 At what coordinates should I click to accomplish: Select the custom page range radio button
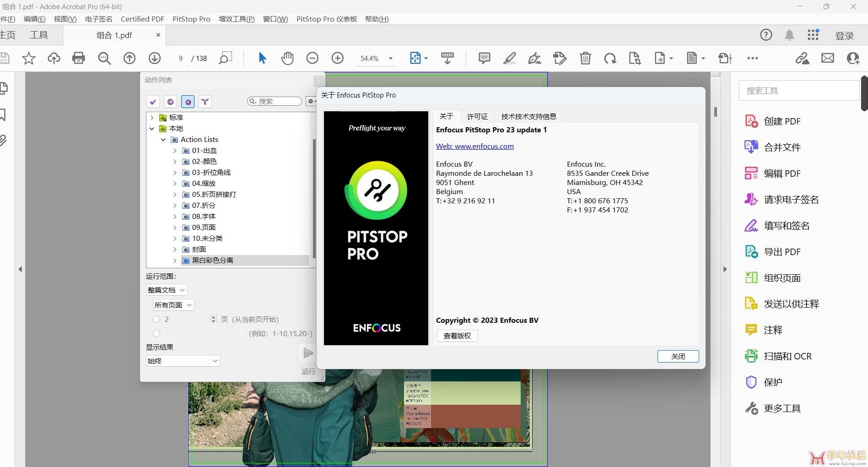tap(156, 333)
